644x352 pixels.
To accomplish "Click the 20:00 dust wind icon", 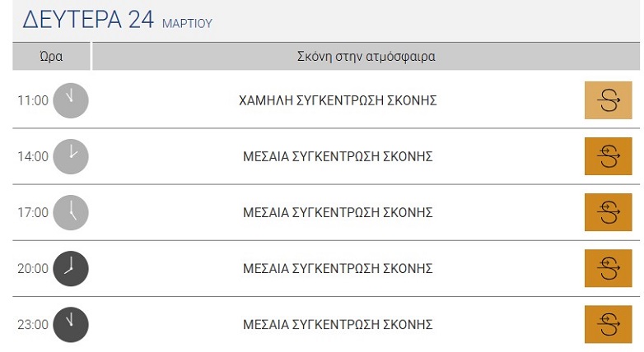I will click(x=608, y=268).
